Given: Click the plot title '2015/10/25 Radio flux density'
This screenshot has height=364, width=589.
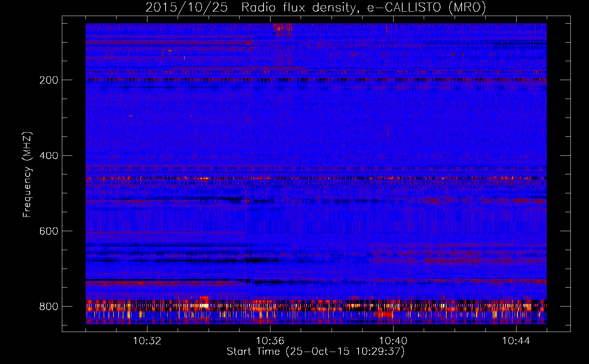Looking at the screenshot, I should tap(316, 7).
